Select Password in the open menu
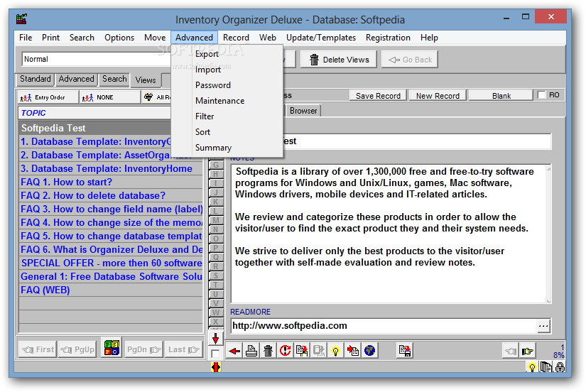Image resolution: width=586 pixels, height=392 pixels. pos(212,85)
